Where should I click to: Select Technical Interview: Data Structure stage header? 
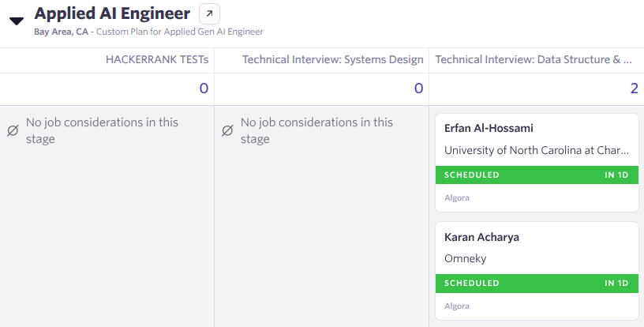pyautogui.click(x=534, y=59)
